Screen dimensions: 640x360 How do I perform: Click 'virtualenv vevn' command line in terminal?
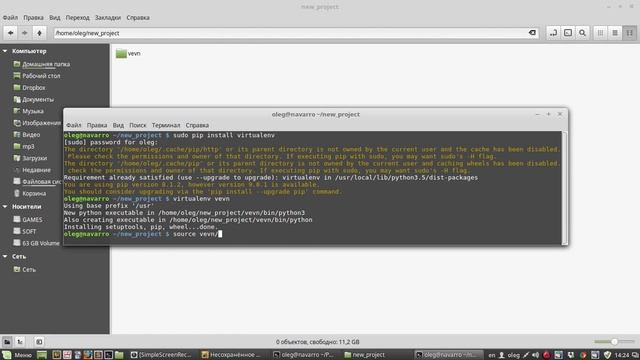[x=147, y=199]
